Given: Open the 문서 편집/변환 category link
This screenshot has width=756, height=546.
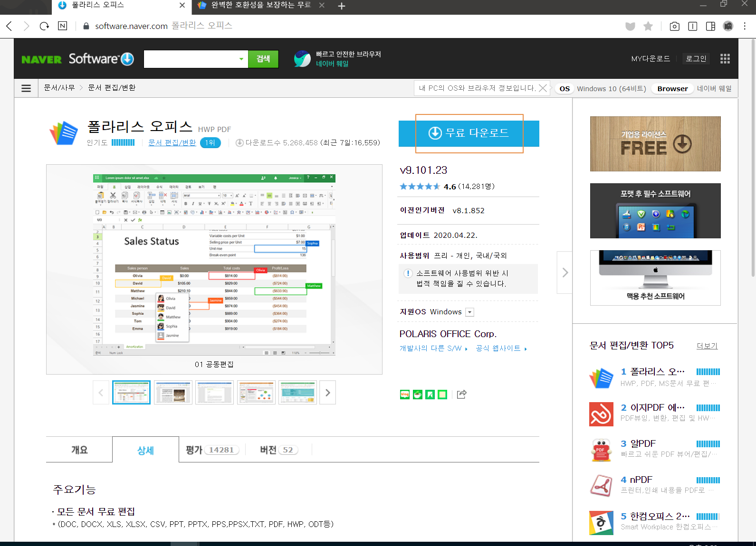Looking at the screenshot, I should tap(172, 142).
